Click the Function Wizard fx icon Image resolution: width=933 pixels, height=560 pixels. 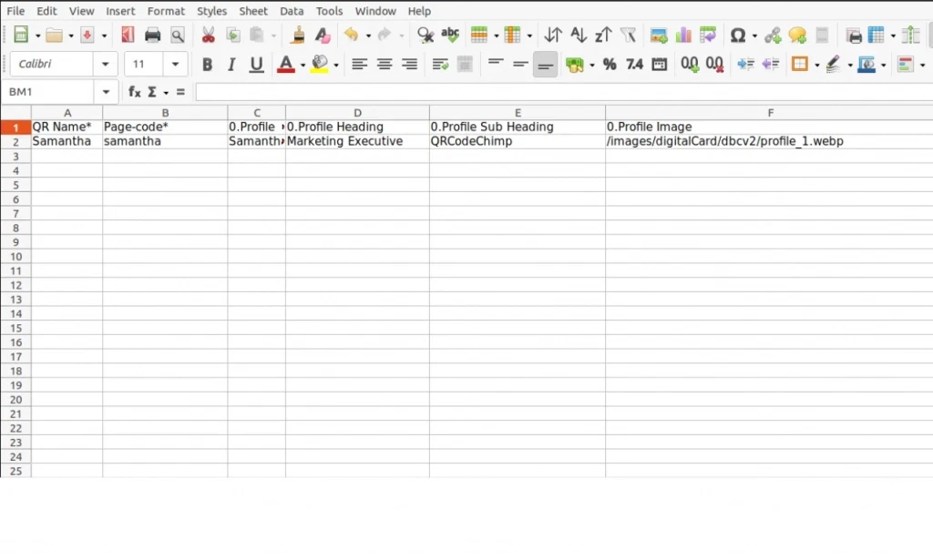[134, 92]
